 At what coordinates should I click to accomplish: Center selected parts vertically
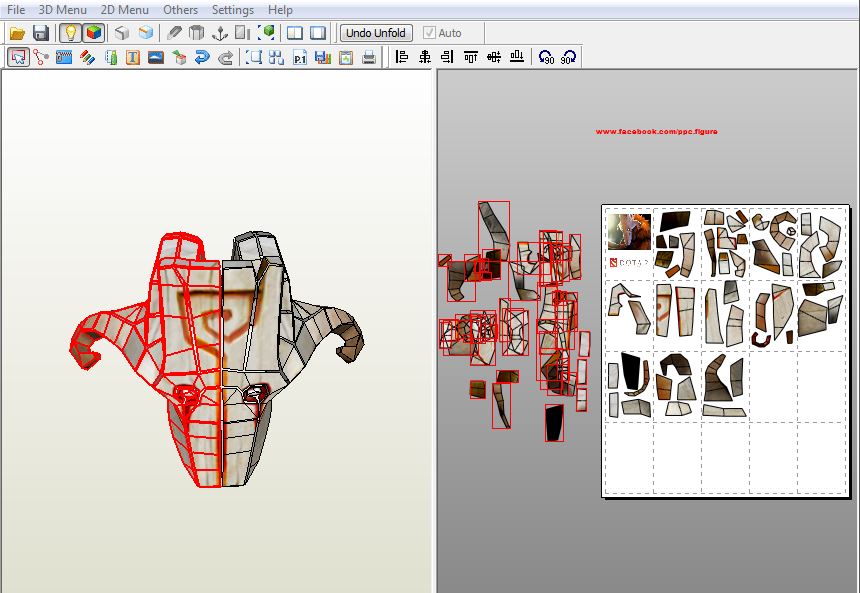point(494,57)
